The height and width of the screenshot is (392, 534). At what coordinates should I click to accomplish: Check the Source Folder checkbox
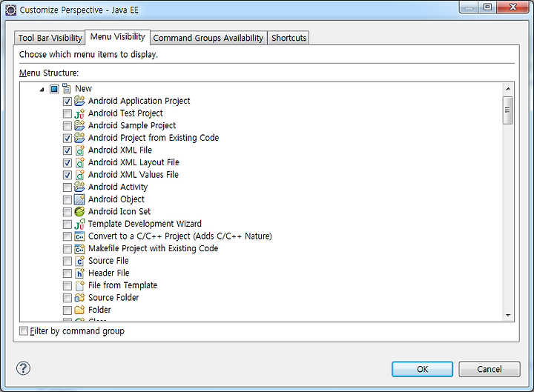click(x=67, y=298)
